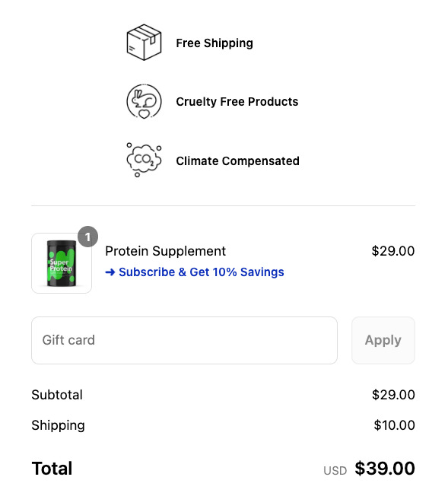Viewport: 448px width, 496px height.
Task: Click the Free Shipping label
Action: pyautogui.click(x=214, y=43)
